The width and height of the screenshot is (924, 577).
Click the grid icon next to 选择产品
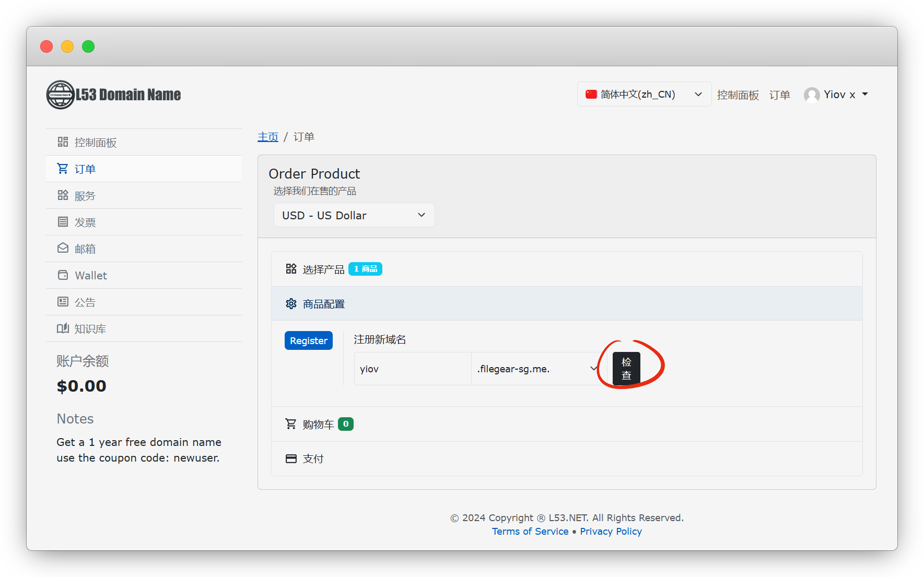click(x=291, y=269)
